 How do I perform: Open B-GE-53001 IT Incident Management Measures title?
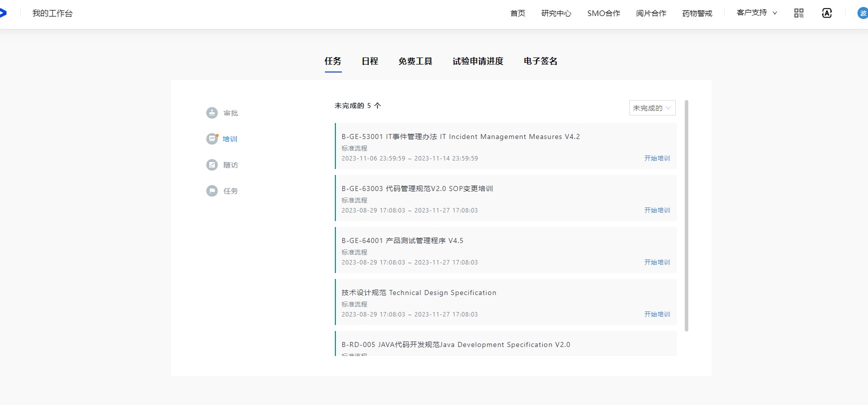[x=461, y=136]
